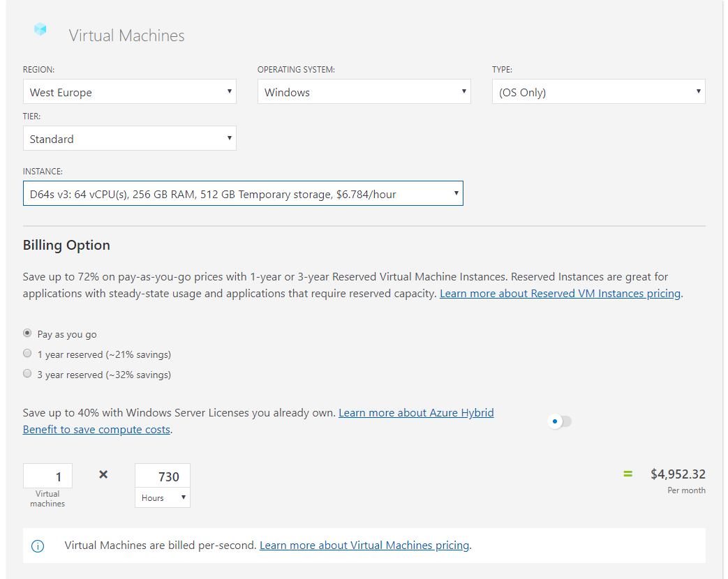This screenshot has height=579, width=728.
Task: Open the Hours unit dropdown
Action: tap(163, 497)
